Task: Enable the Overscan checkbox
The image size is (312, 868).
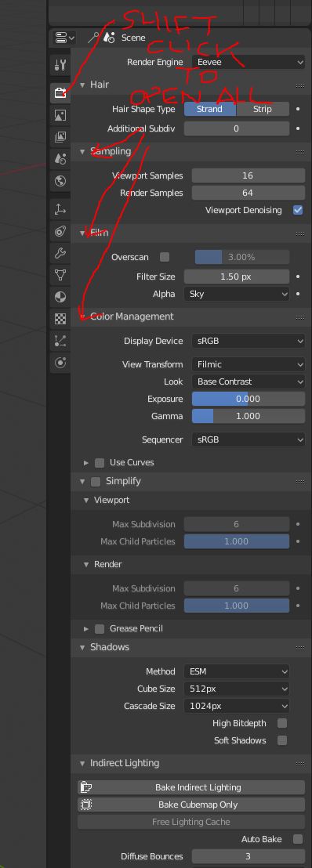Action: tap(164, 257)
